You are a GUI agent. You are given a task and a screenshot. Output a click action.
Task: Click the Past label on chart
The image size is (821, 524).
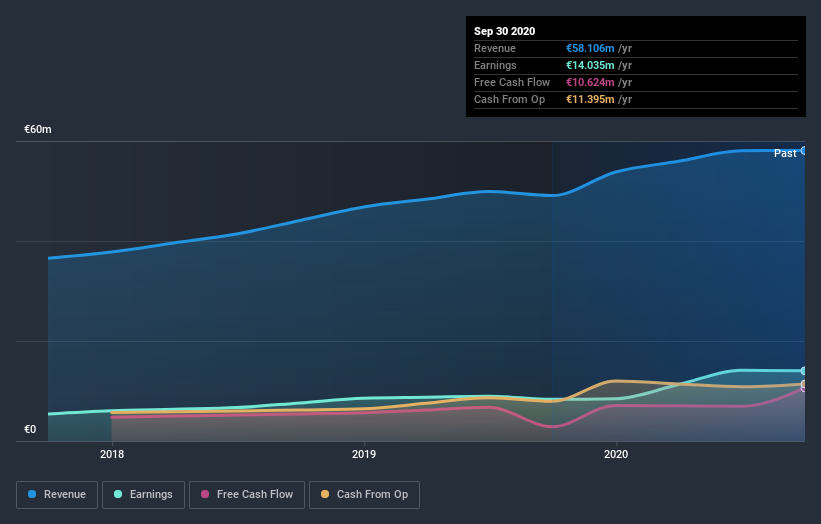coord(785,153)
